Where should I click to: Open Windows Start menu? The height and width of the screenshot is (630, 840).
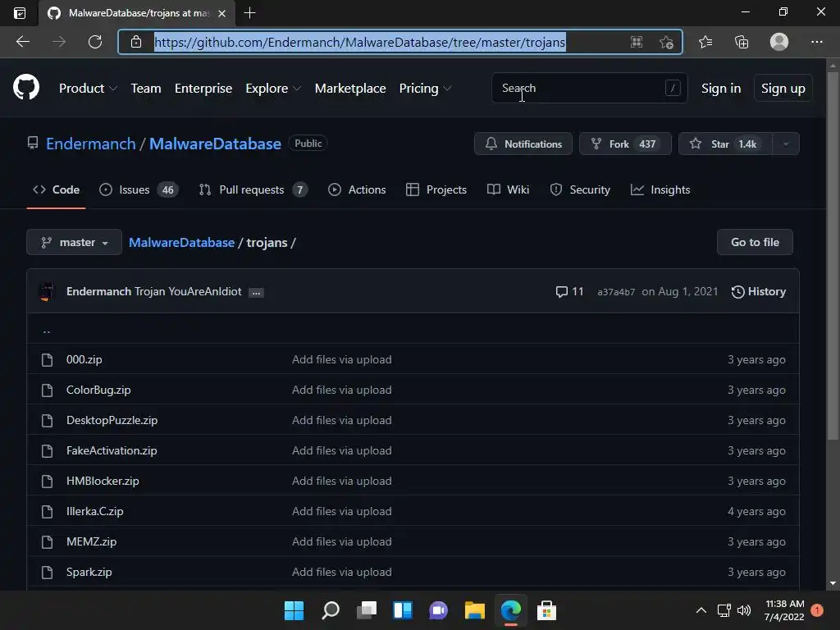(x=294, y=610)
